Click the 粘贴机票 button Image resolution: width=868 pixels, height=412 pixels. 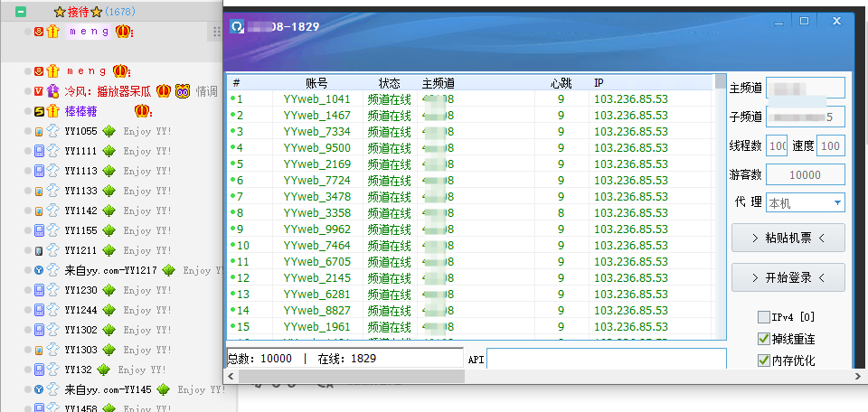point(788,238)
